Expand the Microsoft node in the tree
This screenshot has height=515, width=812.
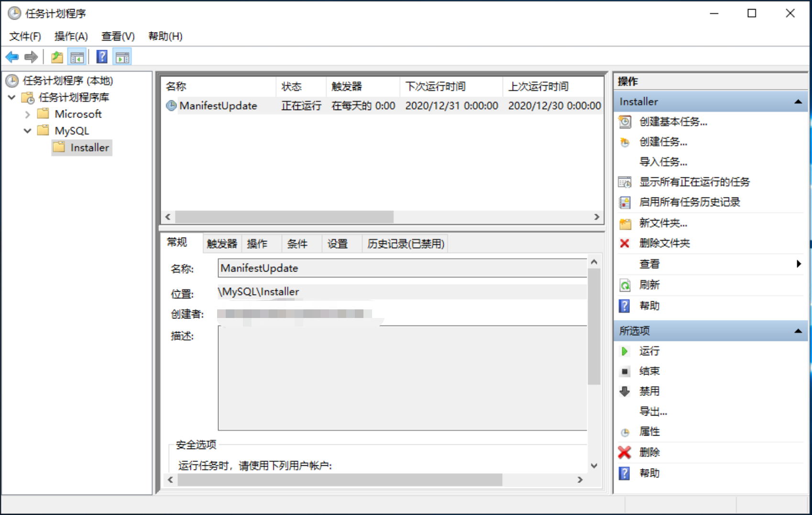pos(27,114)
